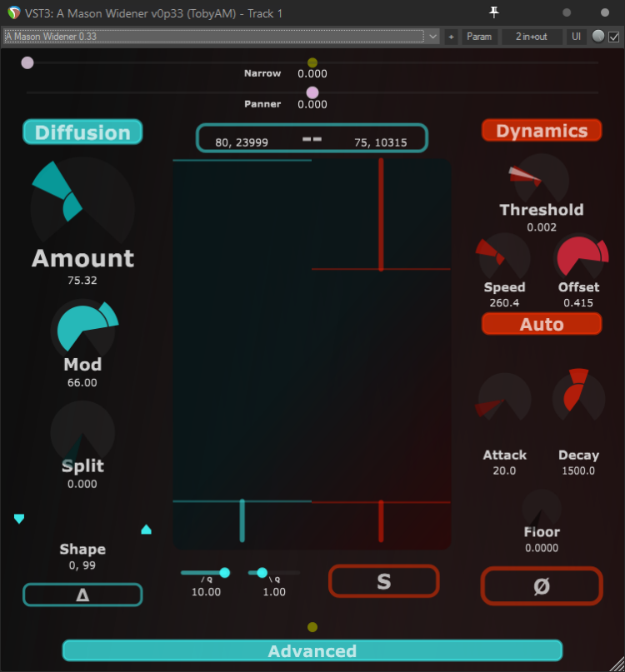This screenshot has width=625, height=672.
Task: Click the 75, 10315 range value
Action: [381, 142]
